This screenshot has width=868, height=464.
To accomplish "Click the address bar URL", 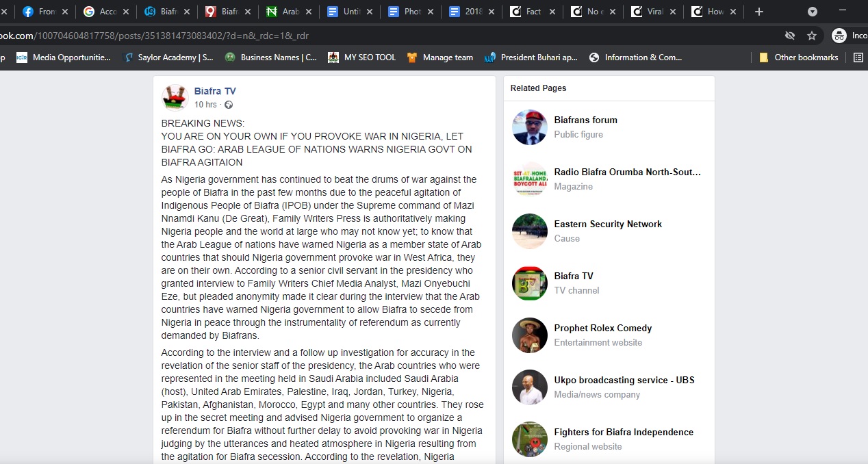I will tap(155, 36).
